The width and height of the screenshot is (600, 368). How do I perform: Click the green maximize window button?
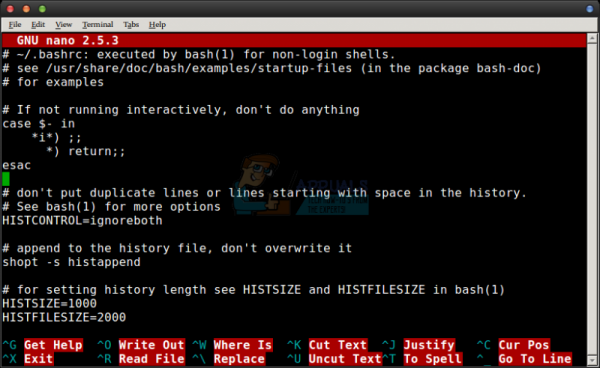pyautogui.click(x=42, y=9)
